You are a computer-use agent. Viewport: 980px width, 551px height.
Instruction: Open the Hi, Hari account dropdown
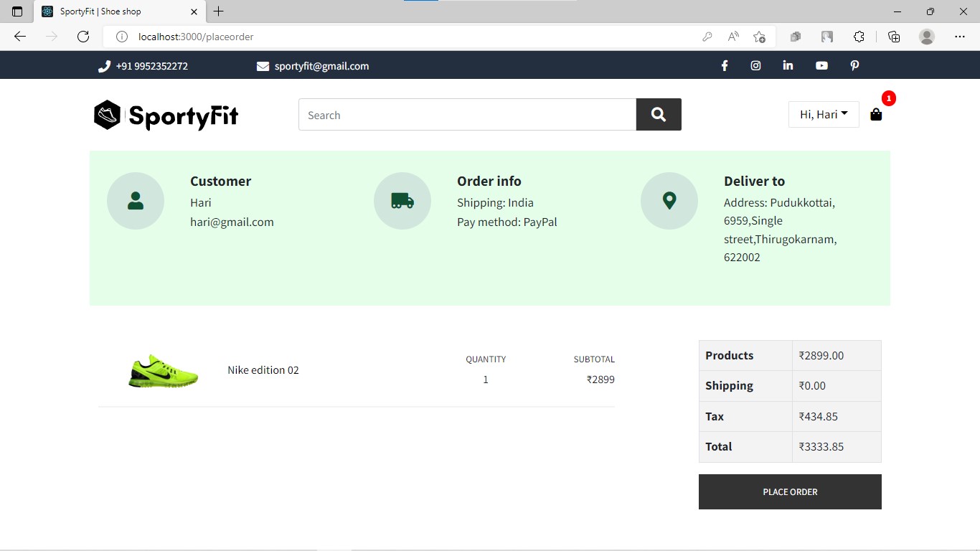(823, 114)
